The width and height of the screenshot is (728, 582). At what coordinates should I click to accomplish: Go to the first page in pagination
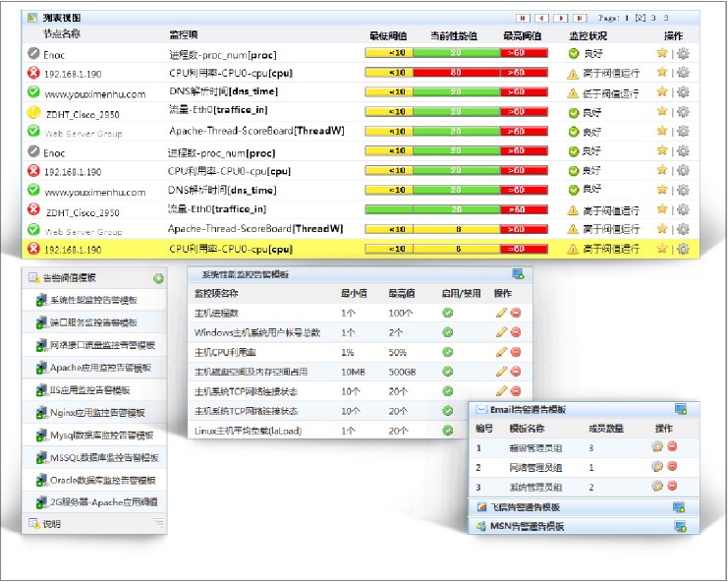[x=522, y=18]
